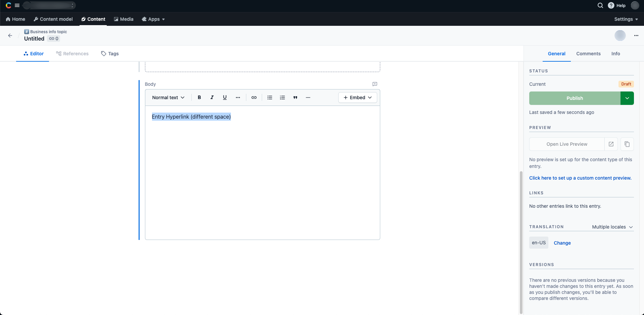Click the Last saved timestamp text

[561, 112]
